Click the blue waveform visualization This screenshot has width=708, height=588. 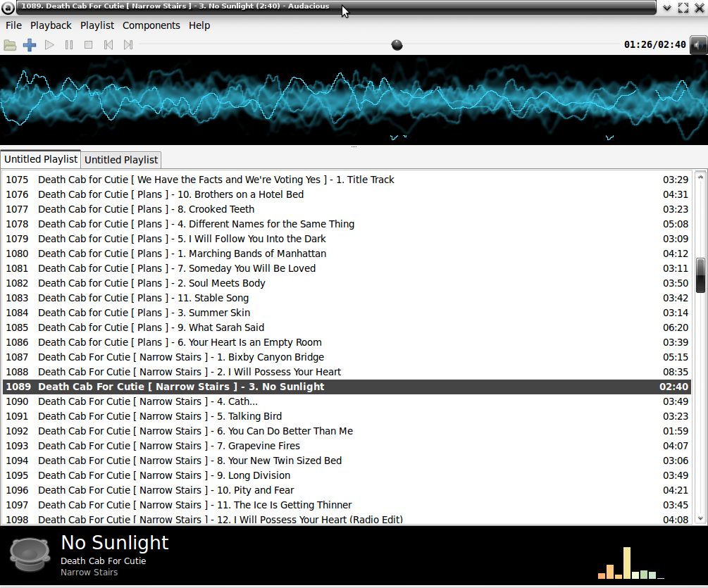[x=354, y=100]
